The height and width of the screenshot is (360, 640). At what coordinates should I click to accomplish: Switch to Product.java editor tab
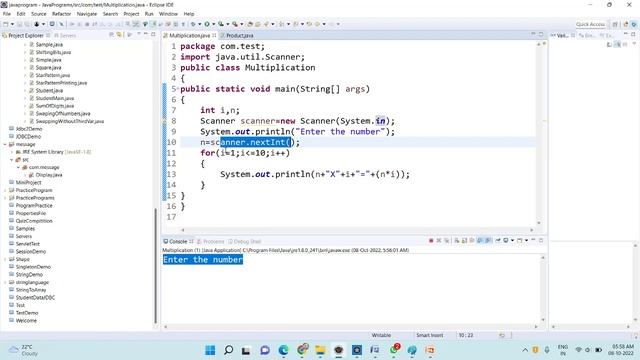coord(239,36)
